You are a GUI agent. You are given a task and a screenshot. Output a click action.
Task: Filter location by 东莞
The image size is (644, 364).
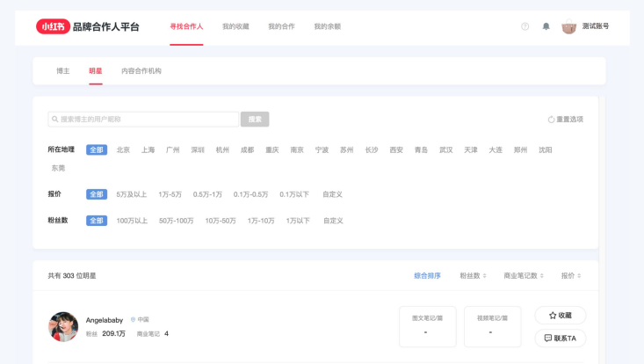58,168
